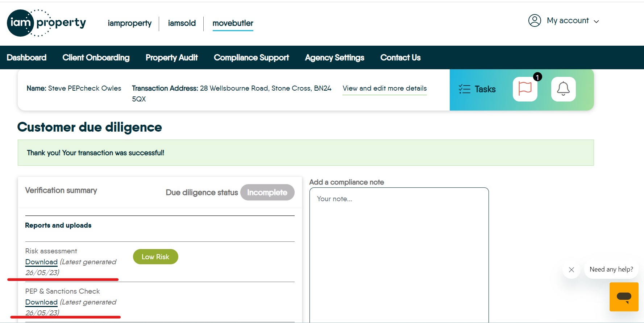Image resolution: width=644 pixels, height=323 pixels.
Task: Click Contact Us in the nav bar
Action: pyautogui.click(x=400, y=58)
